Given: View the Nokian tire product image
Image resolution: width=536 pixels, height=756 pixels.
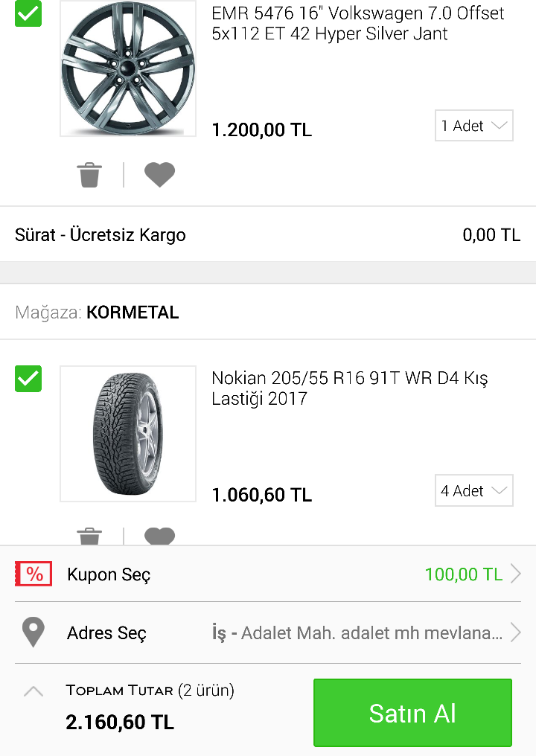Looking at the screenshot, I should click(128, 434).
